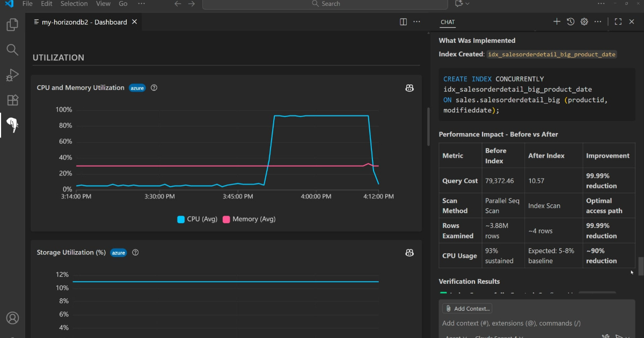Viewport: 644px width, 338px height.
Task: Start a new chat with plus icon
Action: 557,22
